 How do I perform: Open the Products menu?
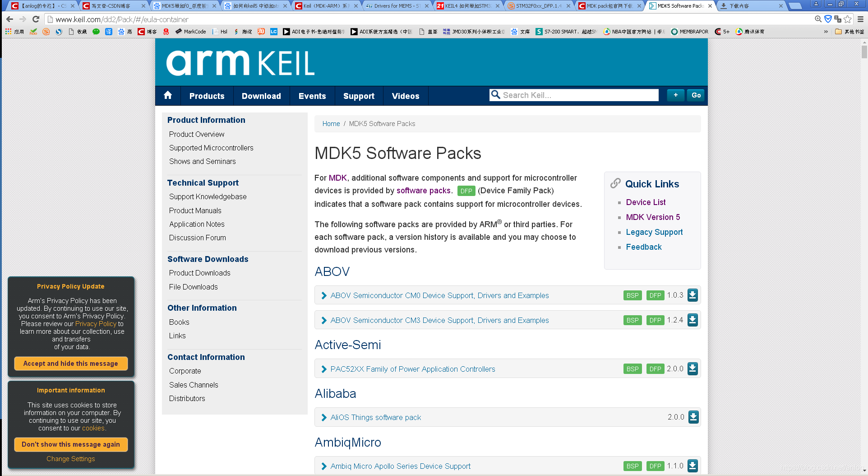[207, 96]
